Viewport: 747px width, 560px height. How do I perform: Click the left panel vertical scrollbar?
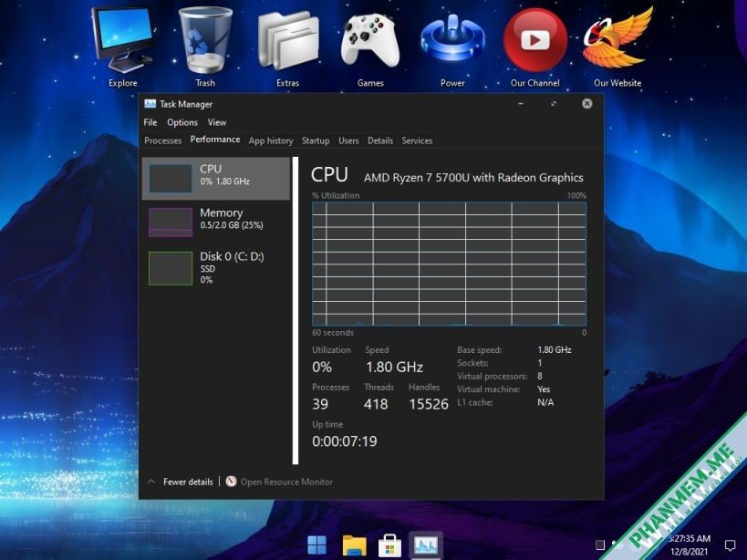point(296,310)
